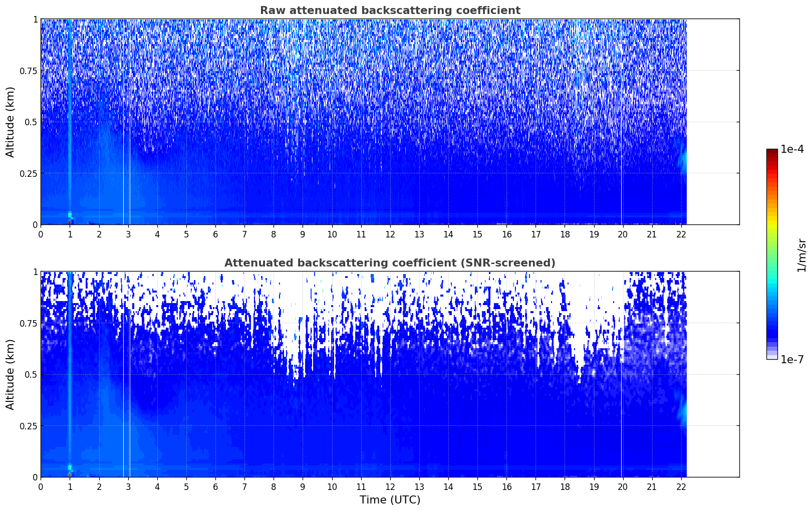Click the '1/m/sr' colorbar unit label

click(801, 255)
